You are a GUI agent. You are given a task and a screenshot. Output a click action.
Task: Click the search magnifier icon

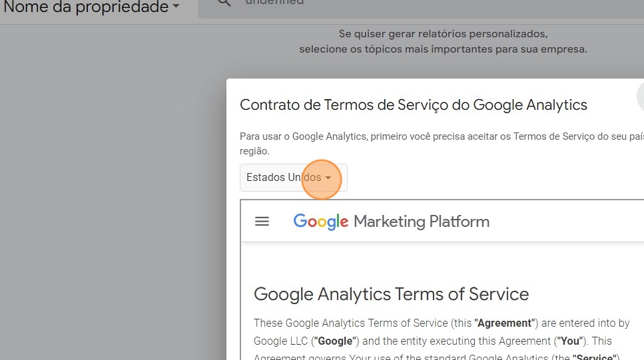coord(224,3)
